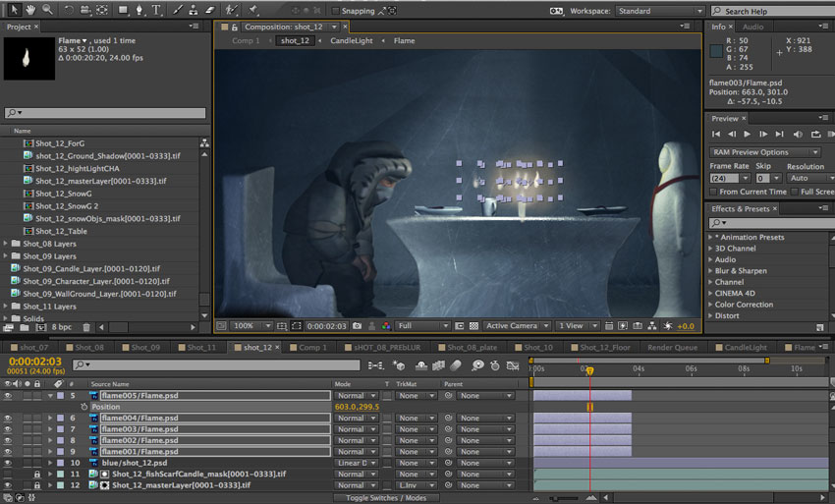Select the Rotation tool

click(x=69, y=10)
